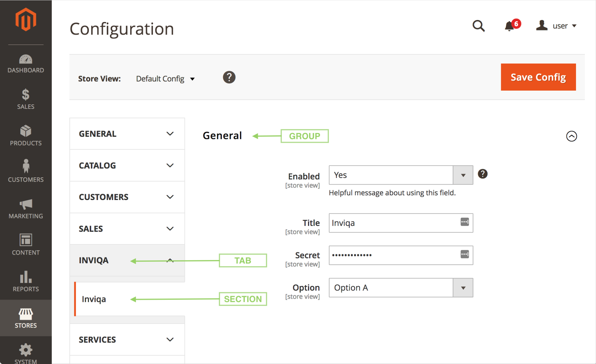Select the SALES config tab label
596x364 pixels.
point(91,229)
